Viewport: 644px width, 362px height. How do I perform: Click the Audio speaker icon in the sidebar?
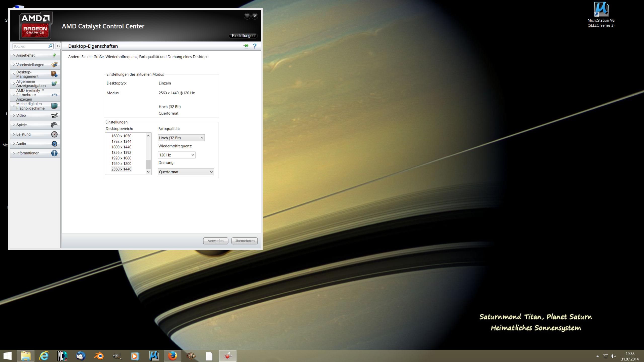pyautogui.click(x=54, y=144)
